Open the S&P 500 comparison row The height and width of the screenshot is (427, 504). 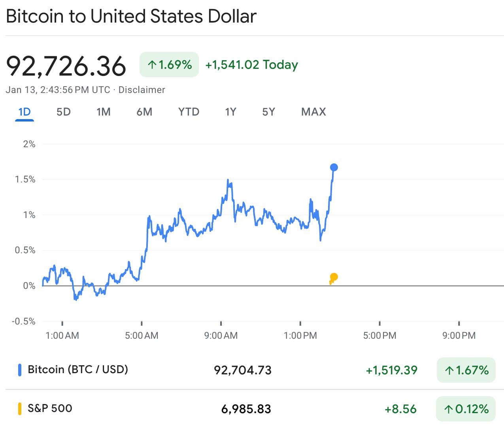(50, 408)
